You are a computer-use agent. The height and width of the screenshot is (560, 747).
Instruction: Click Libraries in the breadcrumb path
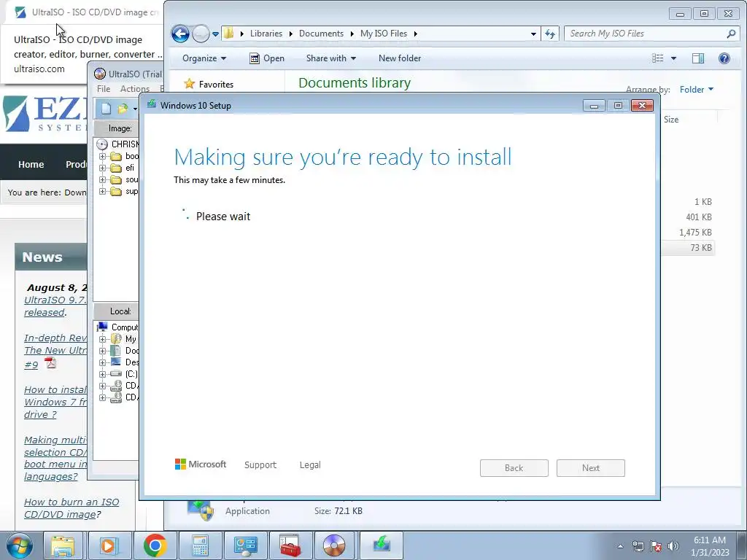(x=266, y=34)
